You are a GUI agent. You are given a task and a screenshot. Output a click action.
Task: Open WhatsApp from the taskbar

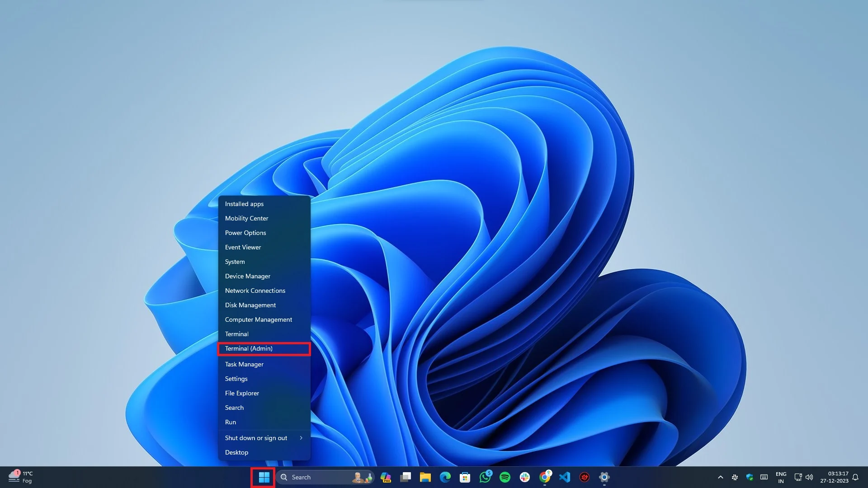pyautogui.click(x=485, y=477)
